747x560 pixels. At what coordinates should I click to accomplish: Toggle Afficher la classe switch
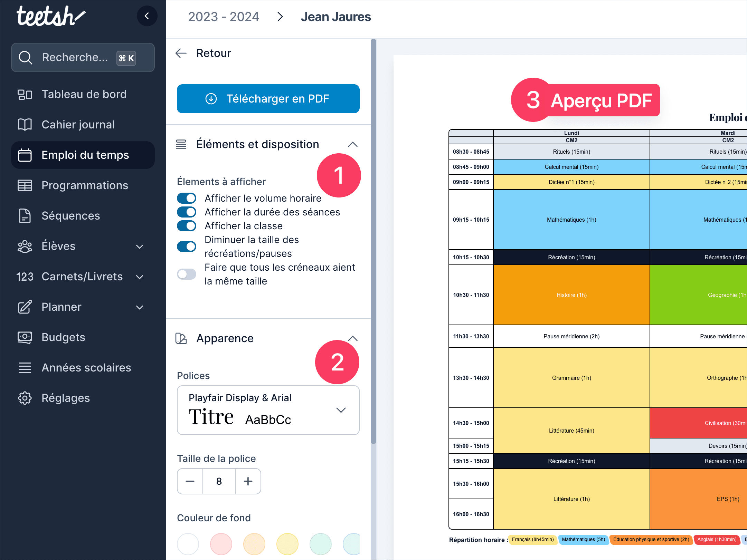click(187, 226)
